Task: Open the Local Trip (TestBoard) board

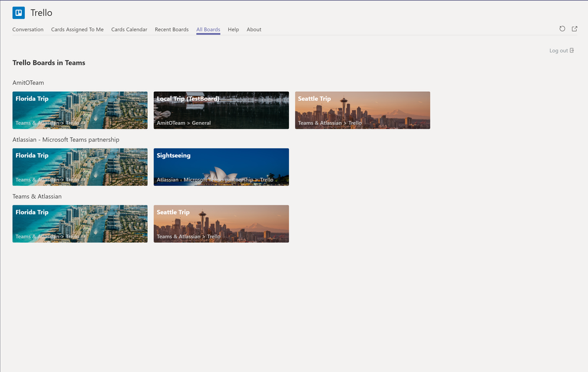Action: (221, 110)
